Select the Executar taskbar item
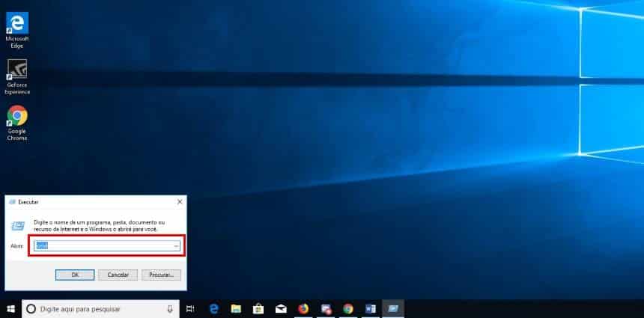 (x=393, y=308)
